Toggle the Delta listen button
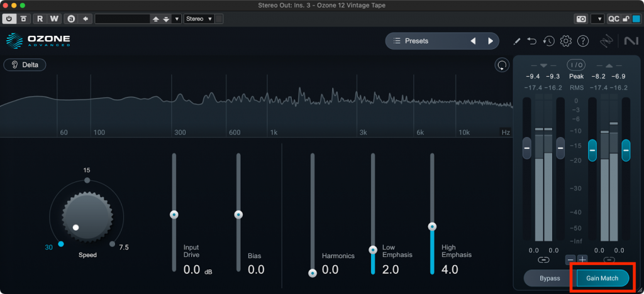Viewport: 644px width, 294px height. [x=25, y=65]
